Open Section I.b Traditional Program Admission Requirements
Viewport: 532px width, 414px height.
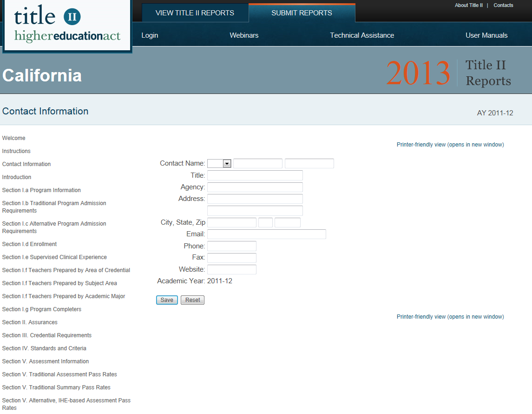pyautogui.click(x=54, y=207)
